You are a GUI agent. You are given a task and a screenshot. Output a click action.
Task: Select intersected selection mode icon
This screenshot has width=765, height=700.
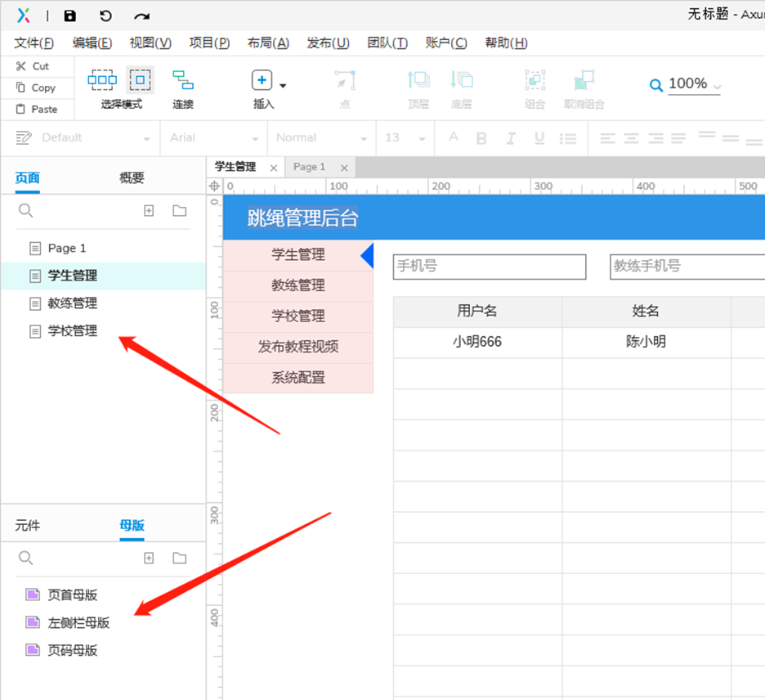[x=102, y=79]
